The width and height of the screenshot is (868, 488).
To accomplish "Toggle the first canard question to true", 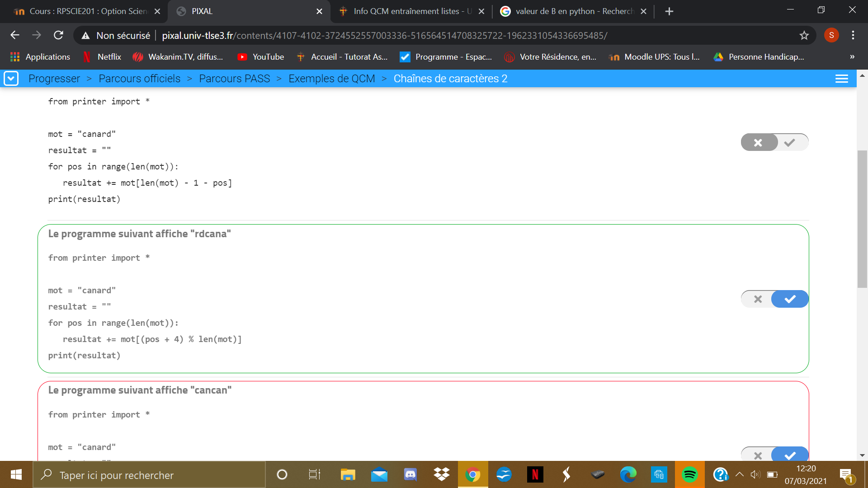I will (x=790, y=143).
